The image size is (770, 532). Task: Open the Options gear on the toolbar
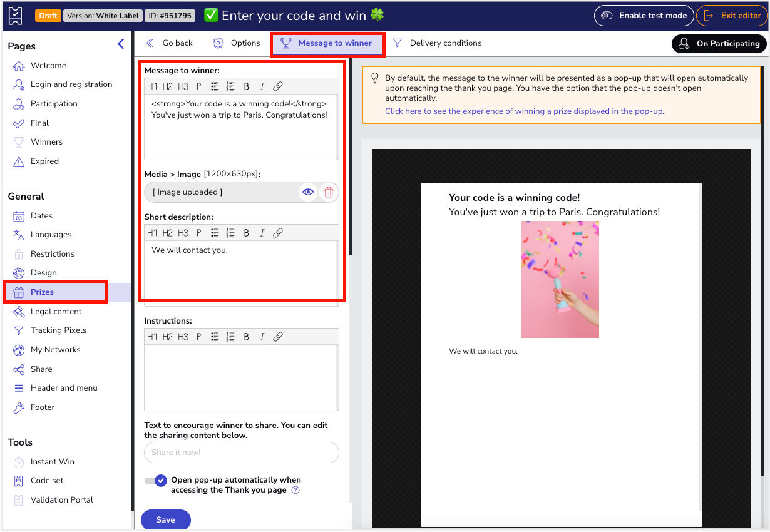click(x=218, y=43)
